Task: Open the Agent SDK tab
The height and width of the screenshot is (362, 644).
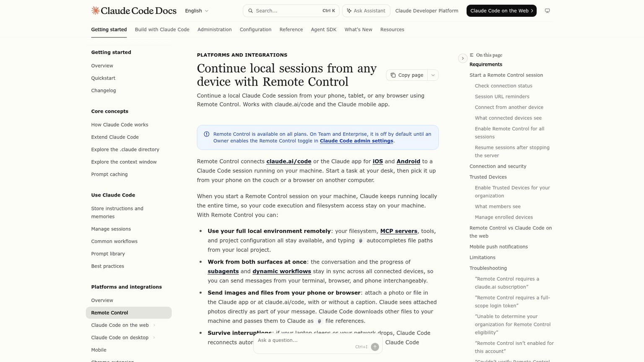Action: coord(324,30)
